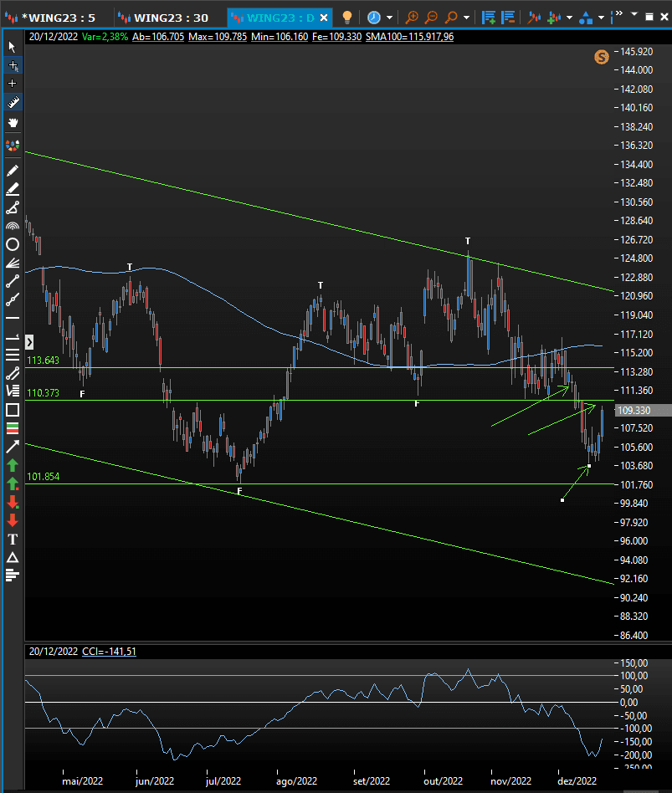Select the 101.854 horizontal line label
The image size is (672, 793).
click(x=43, y=477)
